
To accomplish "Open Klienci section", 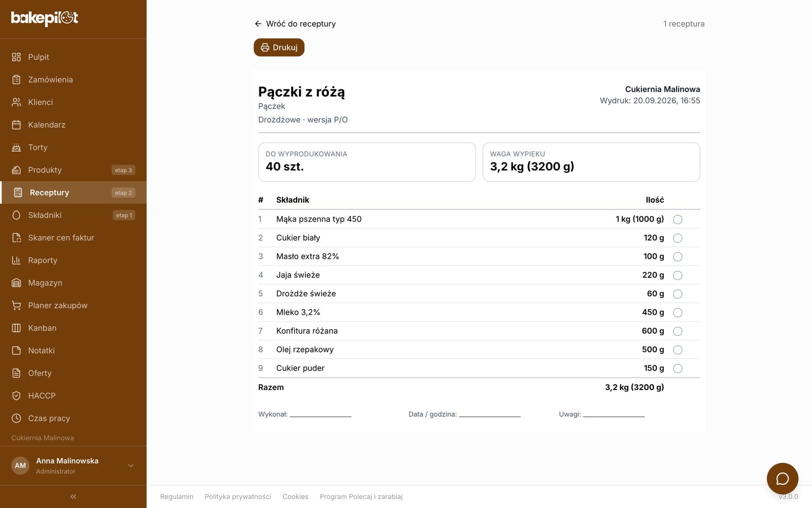I will [x=73, y=102].
